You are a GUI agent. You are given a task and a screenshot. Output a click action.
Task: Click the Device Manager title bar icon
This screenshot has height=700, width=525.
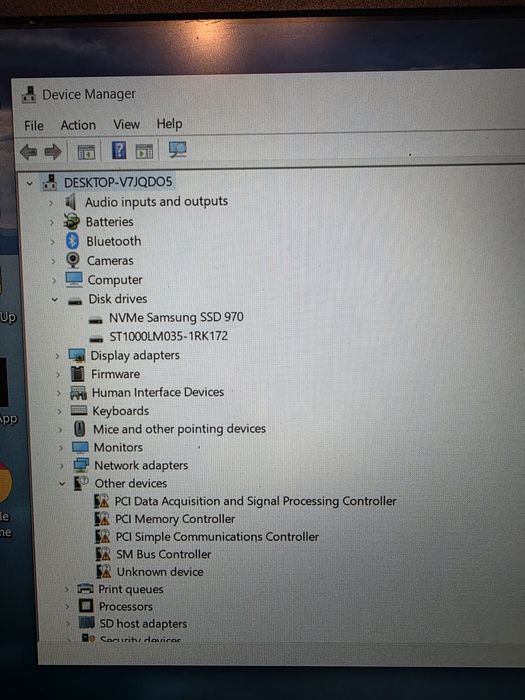tap(29, 95)
